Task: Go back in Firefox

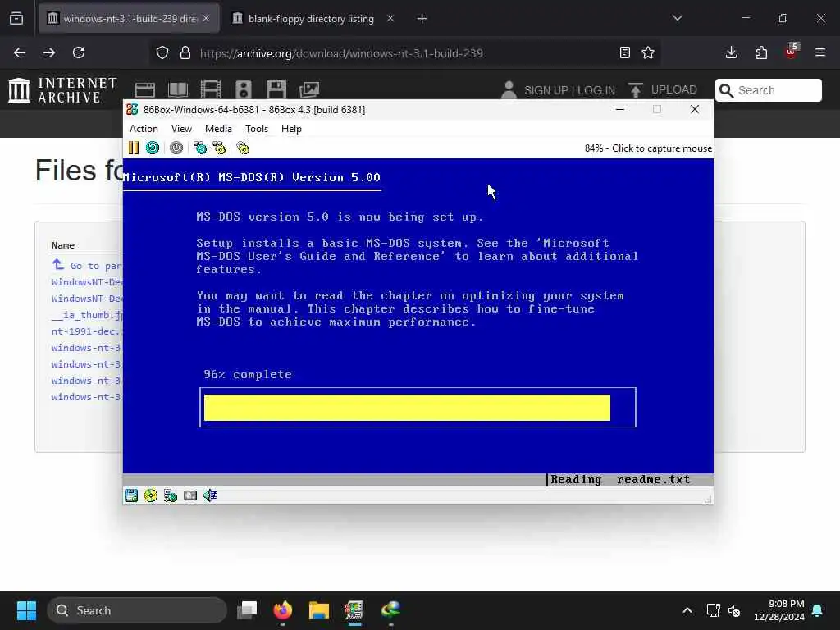Action: tap(20, 52)
